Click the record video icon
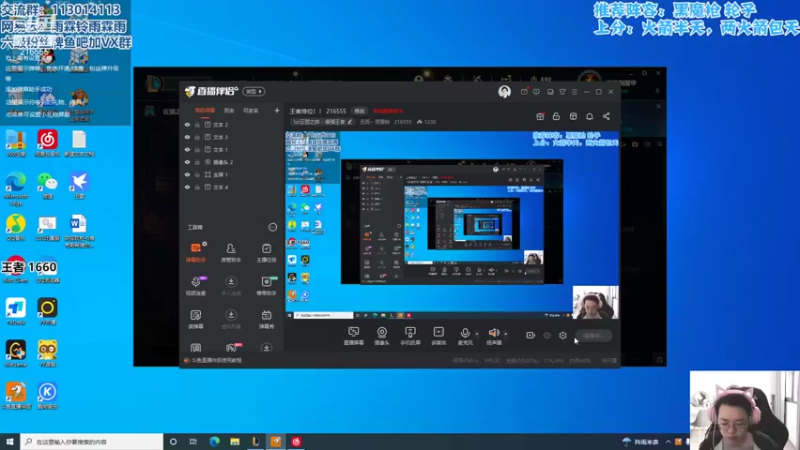The height and width of the screenshot is (450, 800). [x=531, y=335]
